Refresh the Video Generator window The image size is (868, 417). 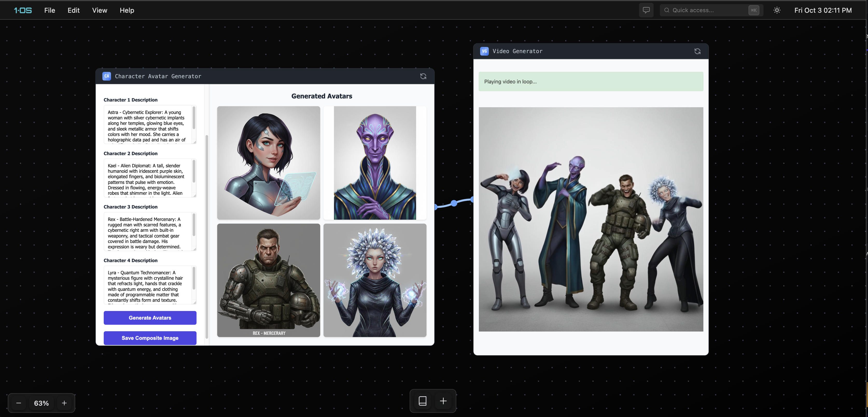(x=697, y=51)
